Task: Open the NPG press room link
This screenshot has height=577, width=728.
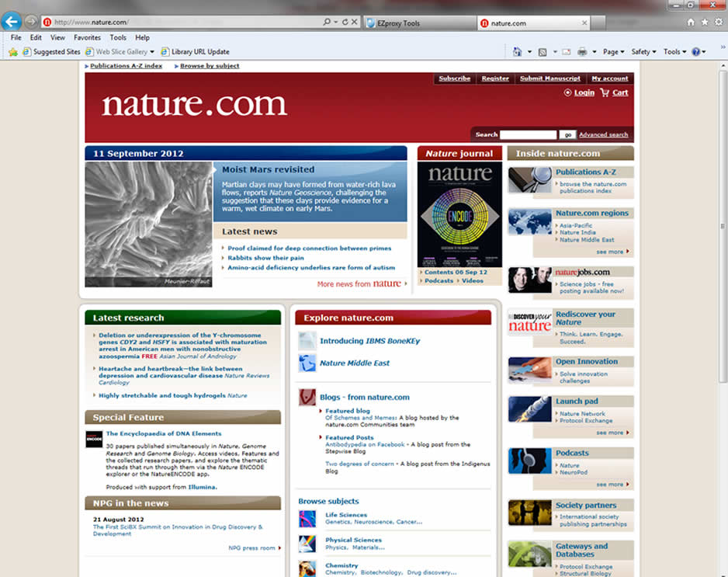Action: (x=251, y=548)
